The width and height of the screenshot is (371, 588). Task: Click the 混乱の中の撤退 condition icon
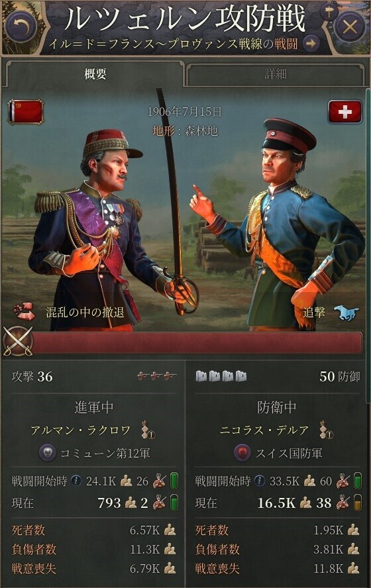24,312
